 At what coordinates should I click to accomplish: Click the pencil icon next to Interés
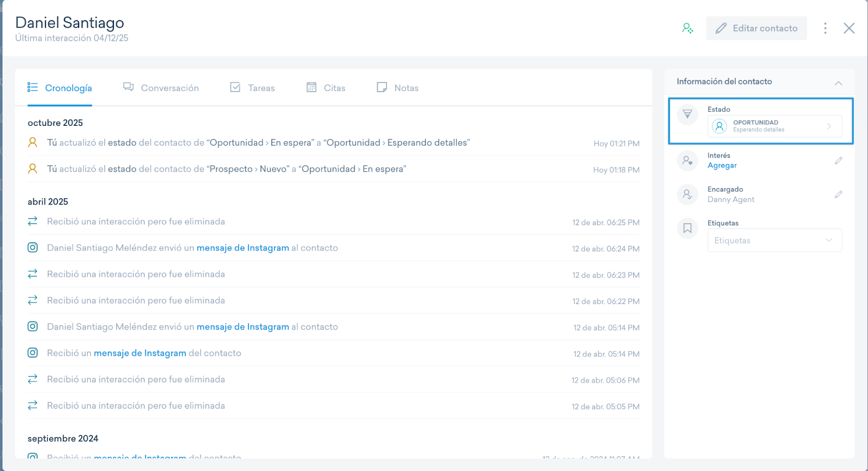click(838, 160)
